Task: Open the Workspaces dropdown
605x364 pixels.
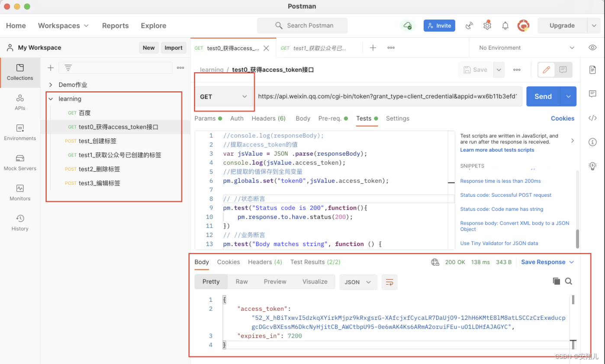Action: click(x=63, y=26)
